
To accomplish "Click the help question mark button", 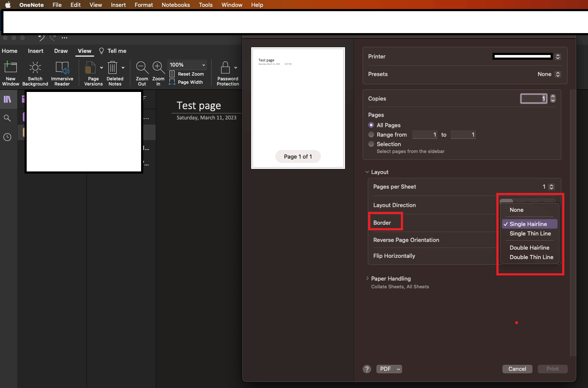I will [x=367, y=369].
